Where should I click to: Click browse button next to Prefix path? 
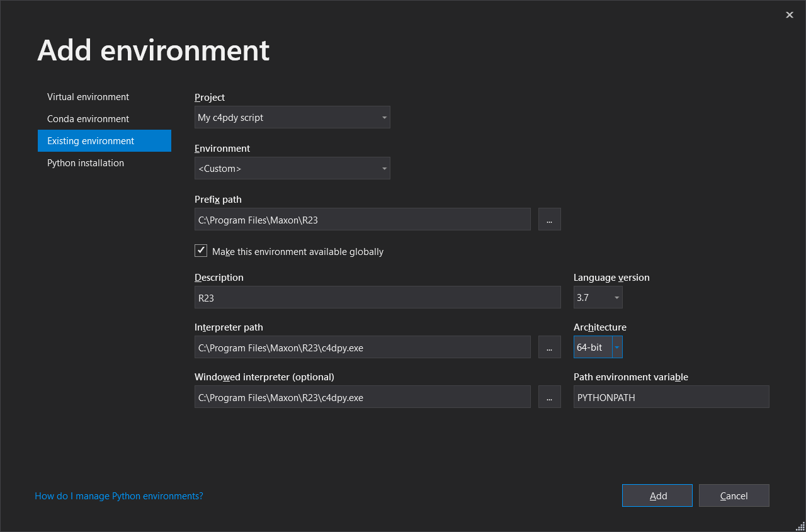click(549, 219)
